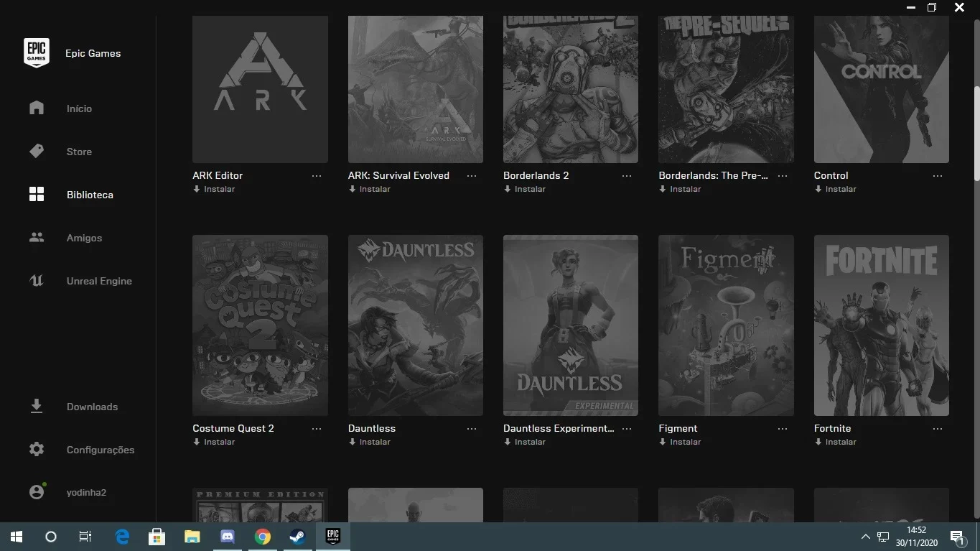This screenshot has width=980, height=551.
Task: Install Control
Action: pos(835,189)
